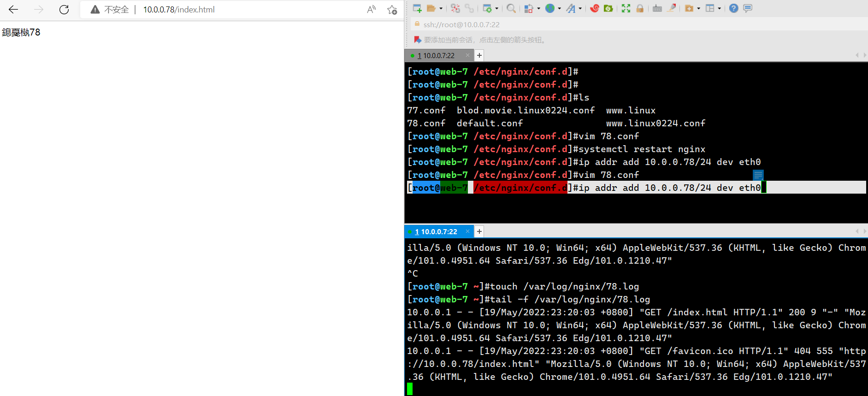Click the page text ending in 78
868x396 pixels.
tap(21, 32)
